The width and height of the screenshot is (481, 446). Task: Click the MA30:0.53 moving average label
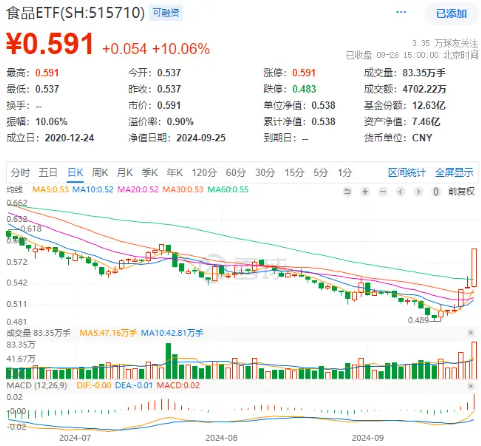(183, 190)
